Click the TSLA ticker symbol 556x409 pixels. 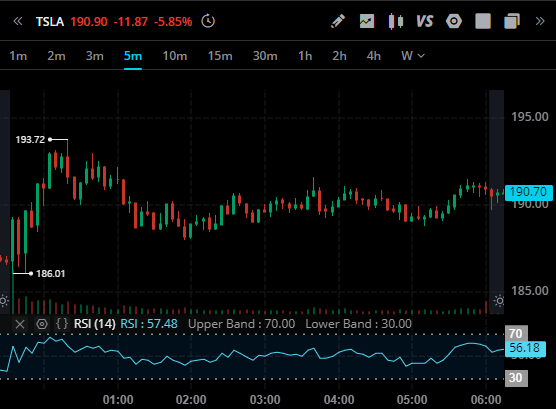pos(50,22)
